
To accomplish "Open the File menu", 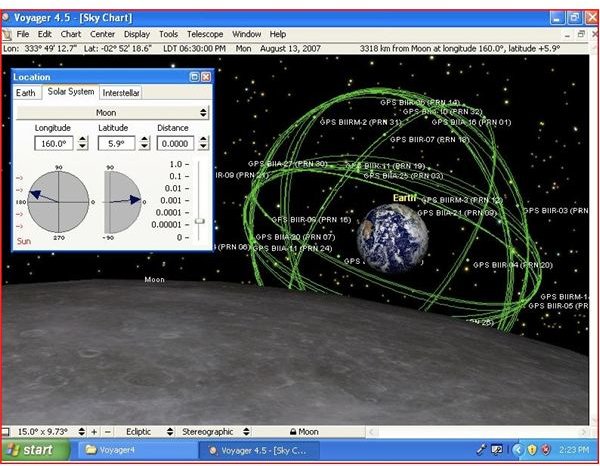I will (x=23, y=34).
